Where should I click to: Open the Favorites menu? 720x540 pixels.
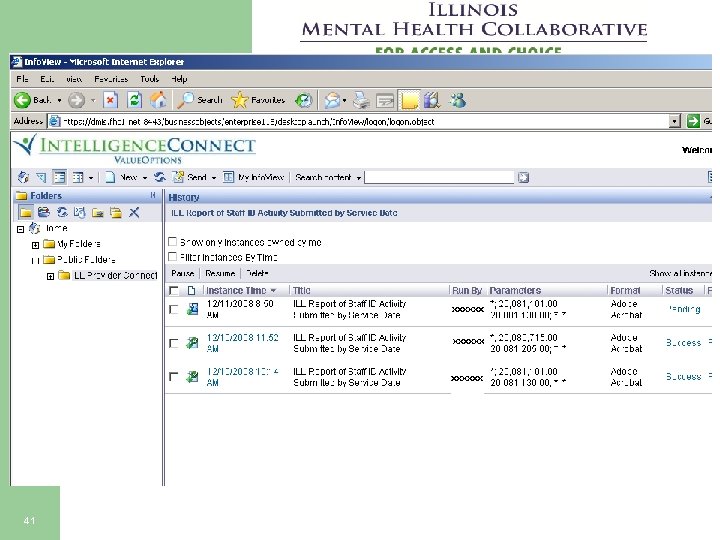coord(111,79)
